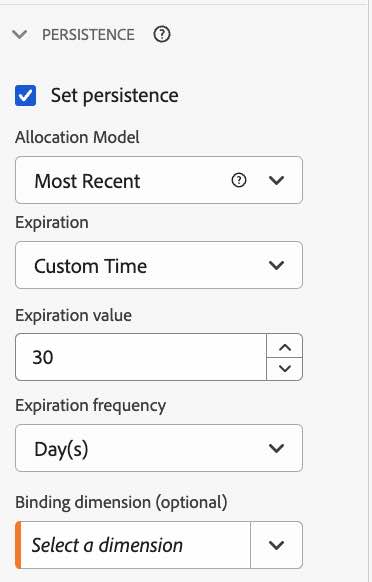
Task: Expand the Binding dimension chevron button
Action: [277, 545]
